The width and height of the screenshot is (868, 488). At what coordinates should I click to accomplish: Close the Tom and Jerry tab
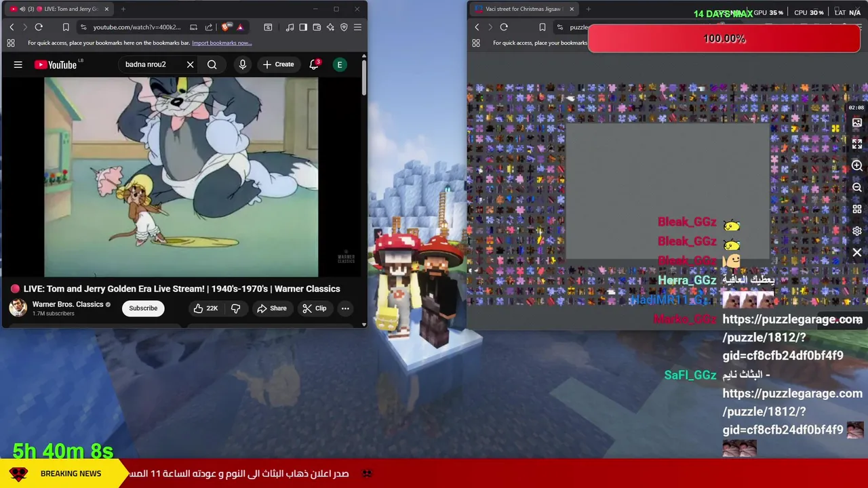click(x=106, y=9)
